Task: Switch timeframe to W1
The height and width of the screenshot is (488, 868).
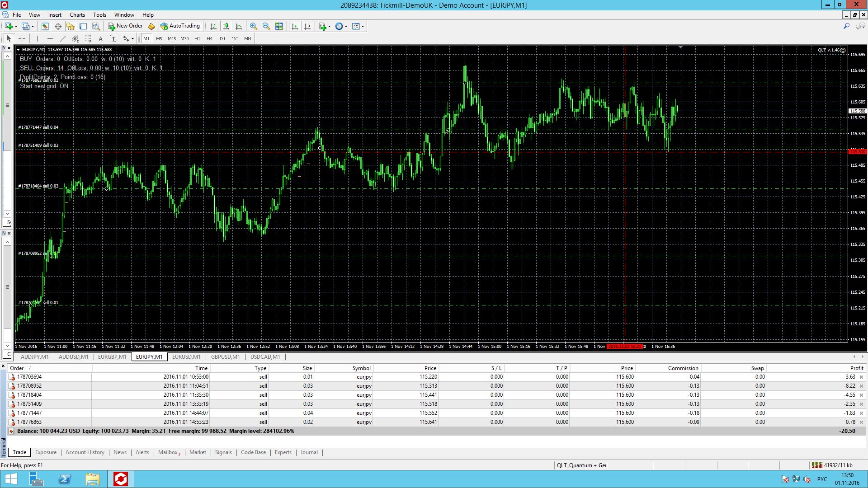Action: (236, 38)
